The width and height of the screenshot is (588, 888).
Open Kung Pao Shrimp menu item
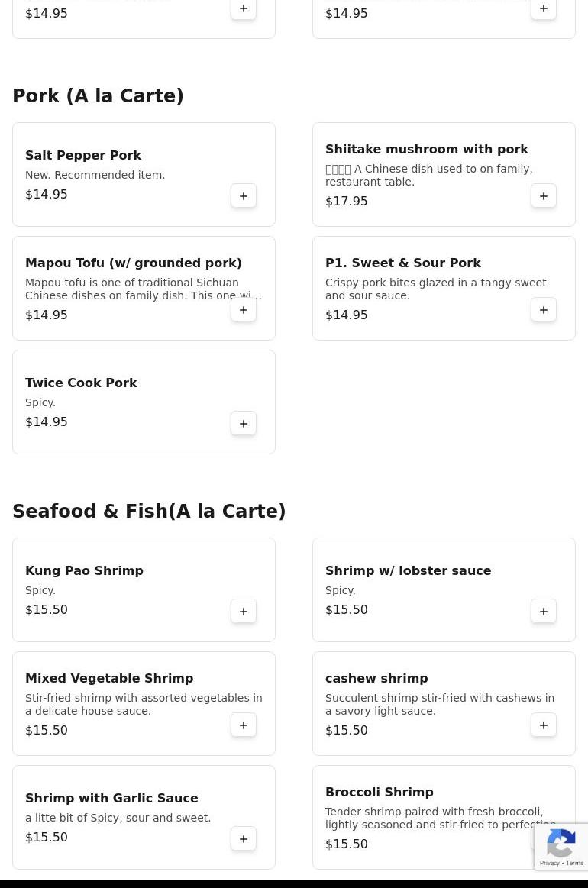84,571
